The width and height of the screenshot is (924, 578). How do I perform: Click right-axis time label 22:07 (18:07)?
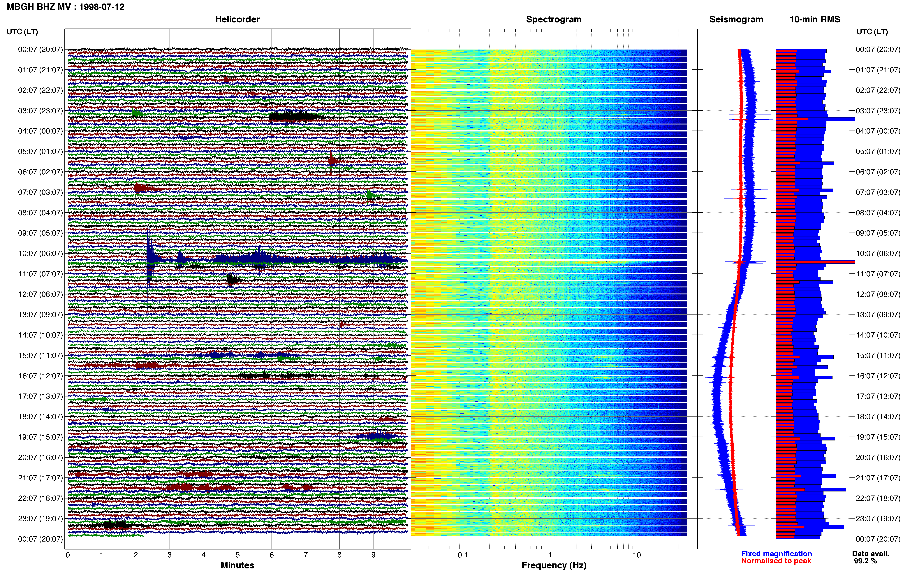click(878, 498)
